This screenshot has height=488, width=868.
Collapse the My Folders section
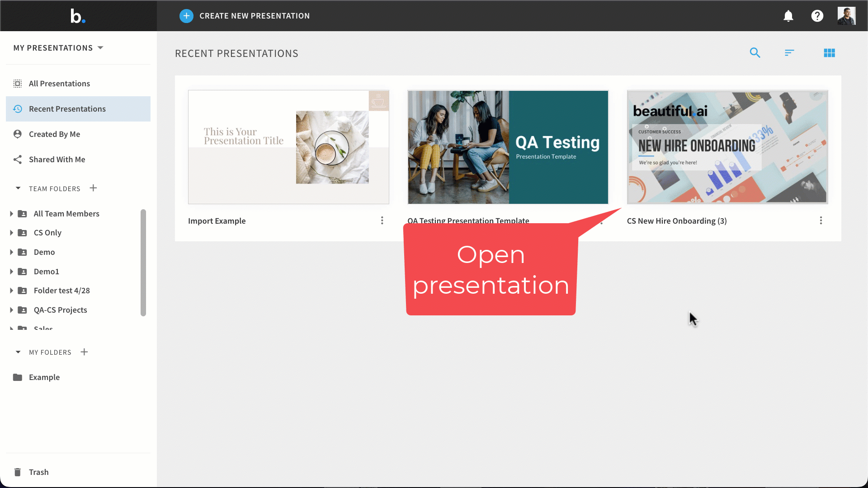tap(18, 352)
